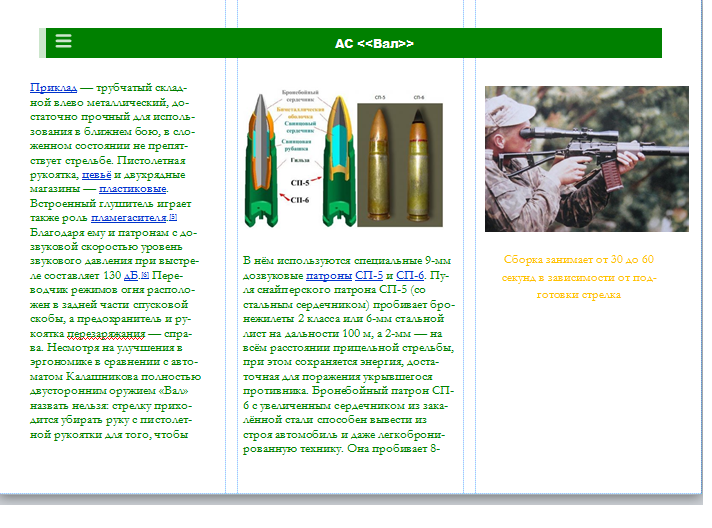The height and width of the screenshot is (528, 712).
Task: Open the hamburger menu icon
Action: 64,41
